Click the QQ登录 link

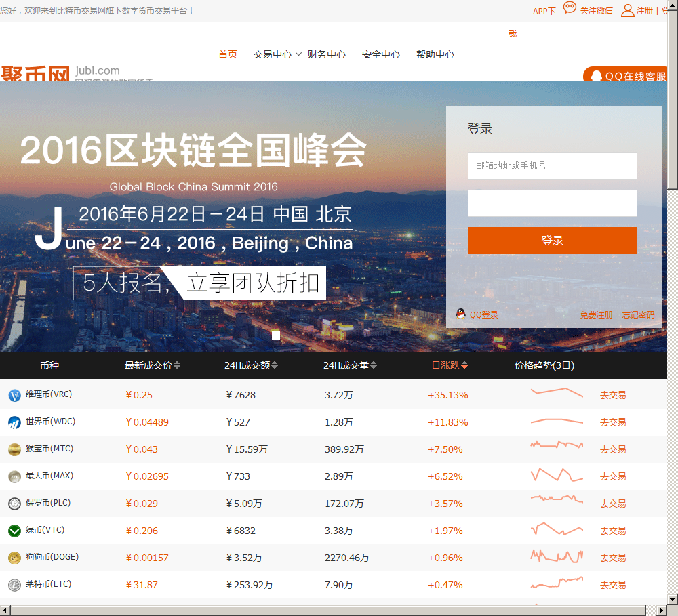pos(484,314)
